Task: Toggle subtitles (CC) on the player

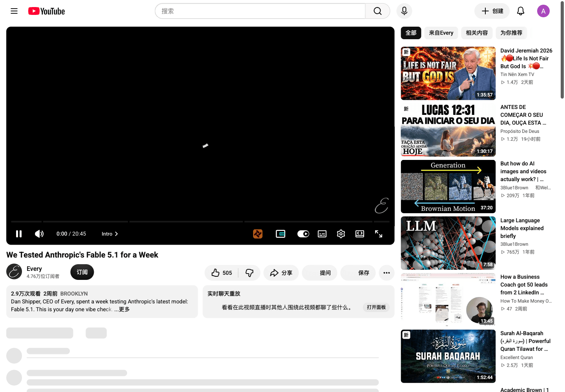Action: click(322, 234)
